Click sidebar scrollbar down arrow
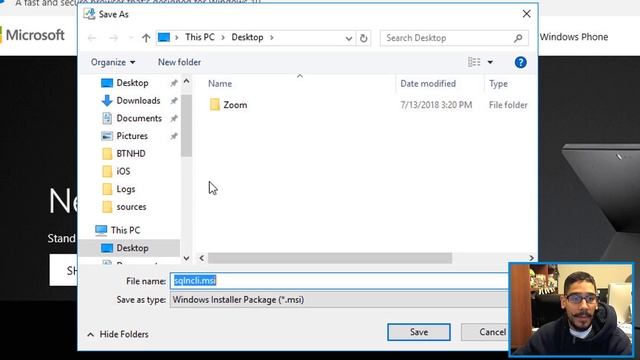640x360 pixels. (x=187, y=258)
